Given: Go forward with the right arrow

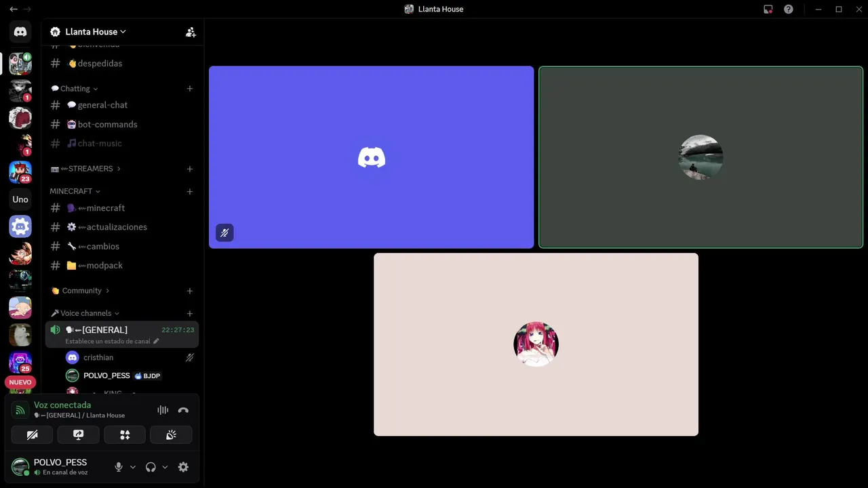Looking at the screenshot, I should click(x=28, y=9).
